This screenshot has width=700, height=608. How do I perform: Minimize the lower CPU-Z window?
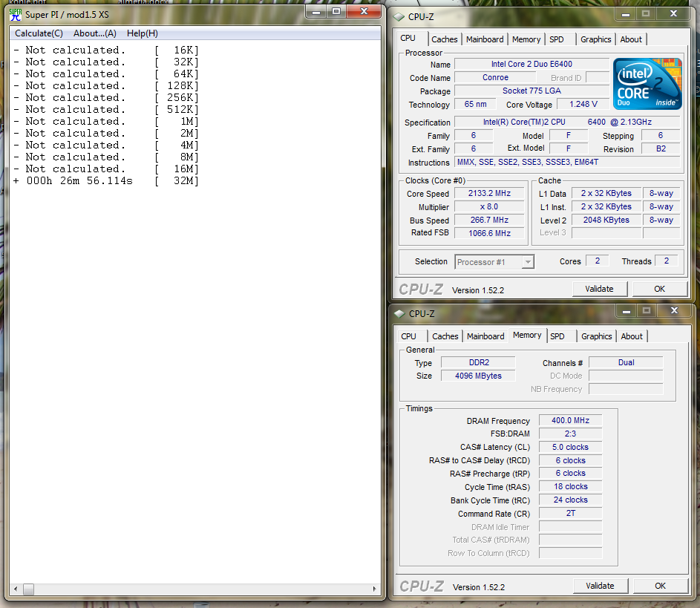tap(627, 311)
